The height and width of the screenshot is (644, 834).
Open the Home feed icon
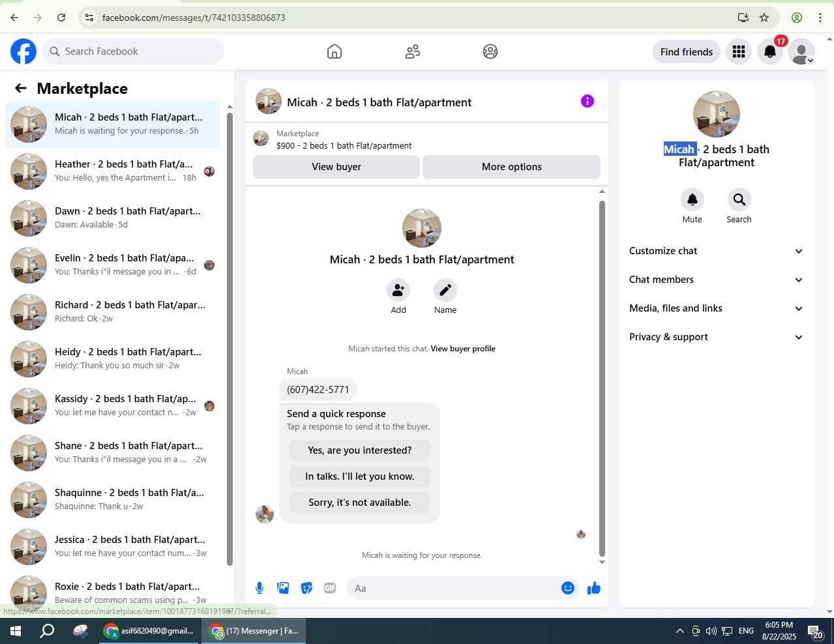[x=335, y=51]
